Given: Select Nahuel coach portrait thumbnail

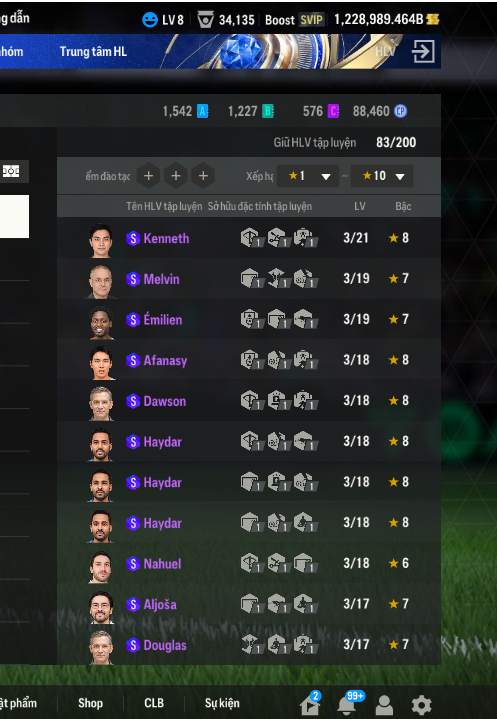Looking at the screenshot, I should click(x=100, y=567).
